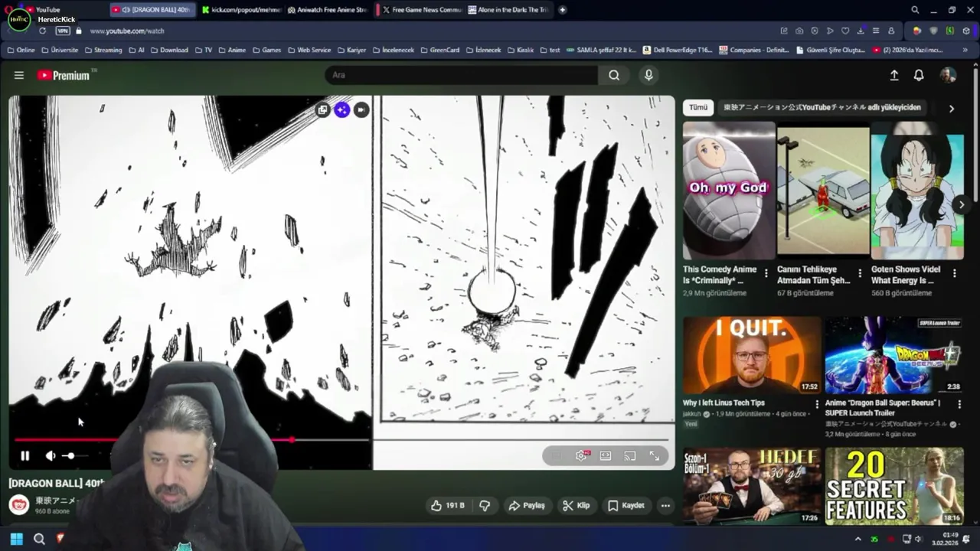
Task: Dislike the video
Action: 485,506
